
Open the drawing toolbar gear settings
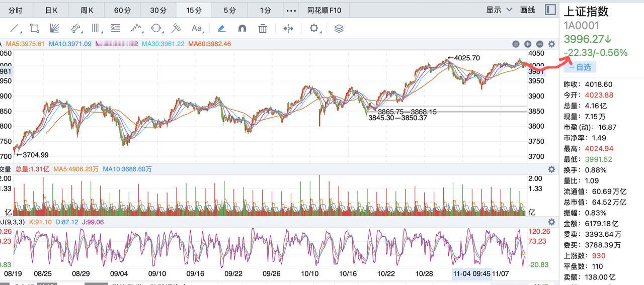point(314,29)
